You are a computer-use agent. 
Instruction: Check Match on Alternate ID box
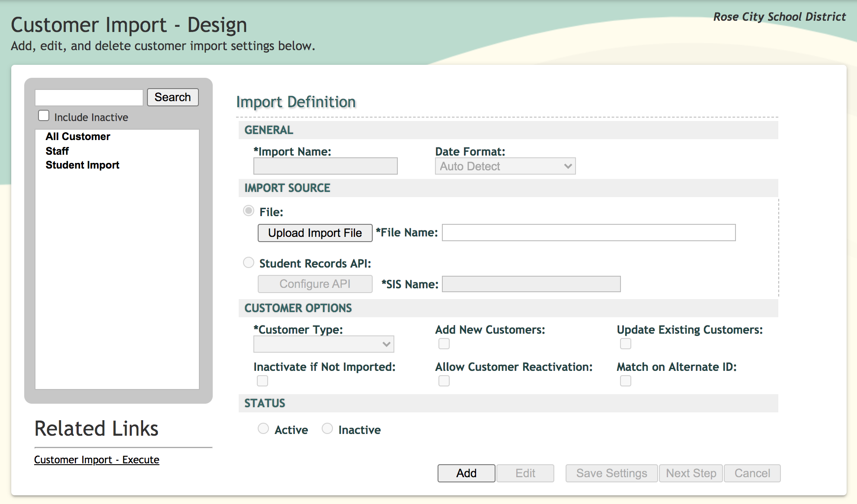click(626, 381)
